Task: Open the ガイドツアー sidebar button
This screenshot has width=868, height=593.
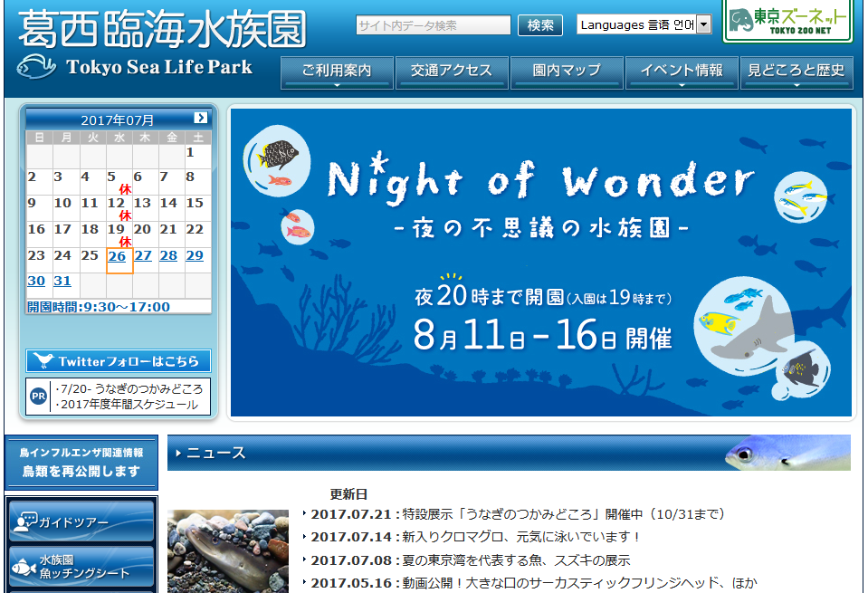Action: [x=81, y=521]
